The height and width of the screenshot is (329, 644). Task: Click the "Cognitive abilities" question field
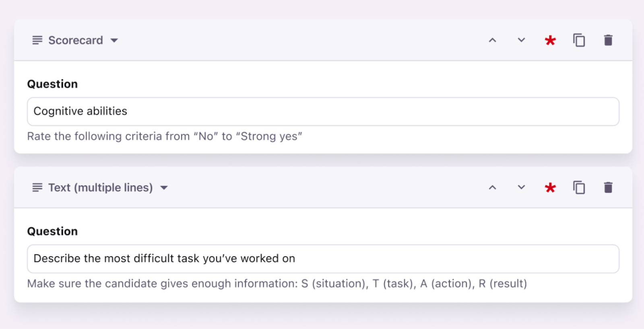click(323, 111)
